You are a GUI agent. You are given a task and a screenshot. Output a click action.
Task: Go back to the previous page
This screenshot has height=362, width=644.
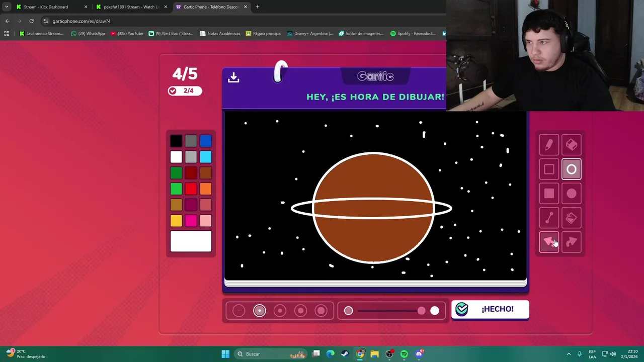pyautogui.click(x=7, y=21)
